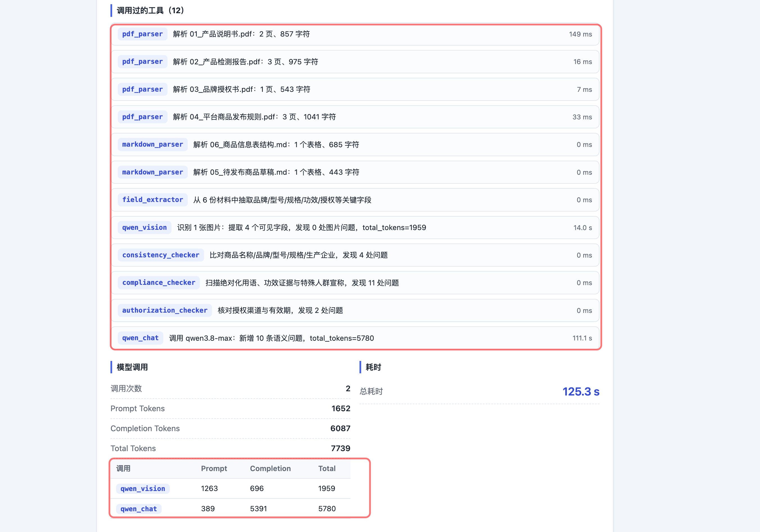Click the 调用 column header in token table

coord(123,469)
